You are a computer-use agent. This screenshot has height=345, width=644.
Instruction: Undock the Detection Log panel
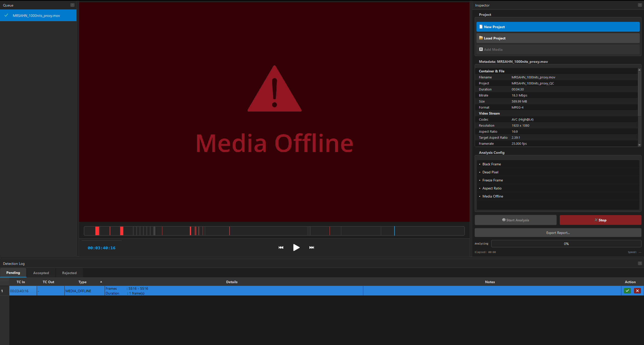640,263
